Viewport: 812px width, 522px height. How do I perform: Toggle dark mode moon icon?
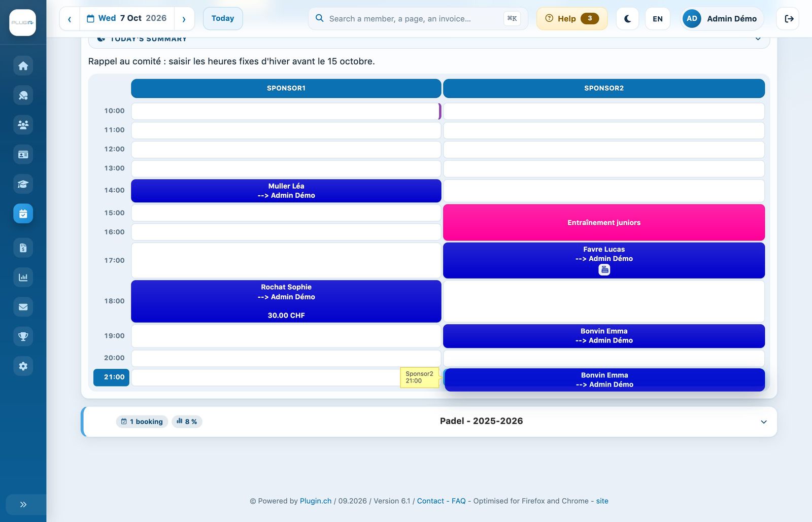[x=627, y=19]
